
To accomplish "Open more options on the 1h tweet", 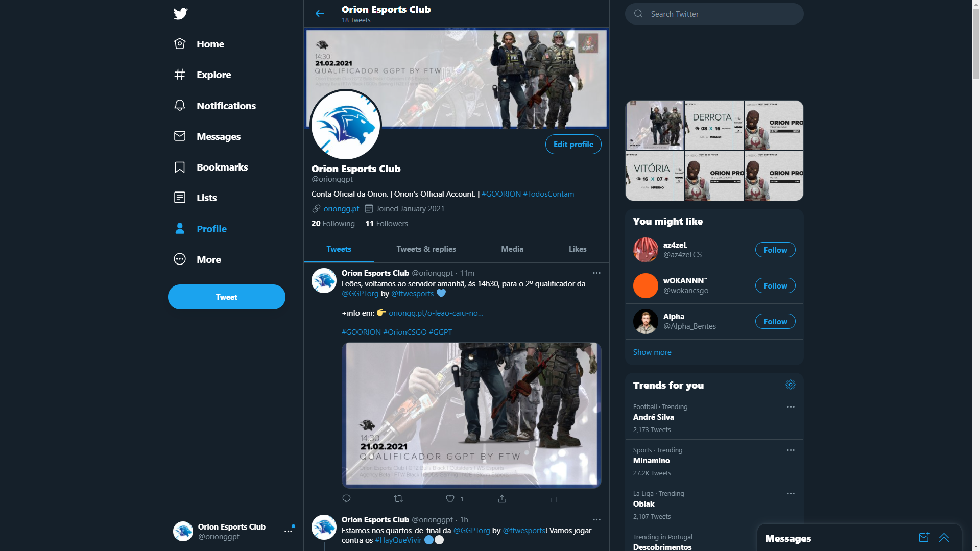I will coord(596,520).
